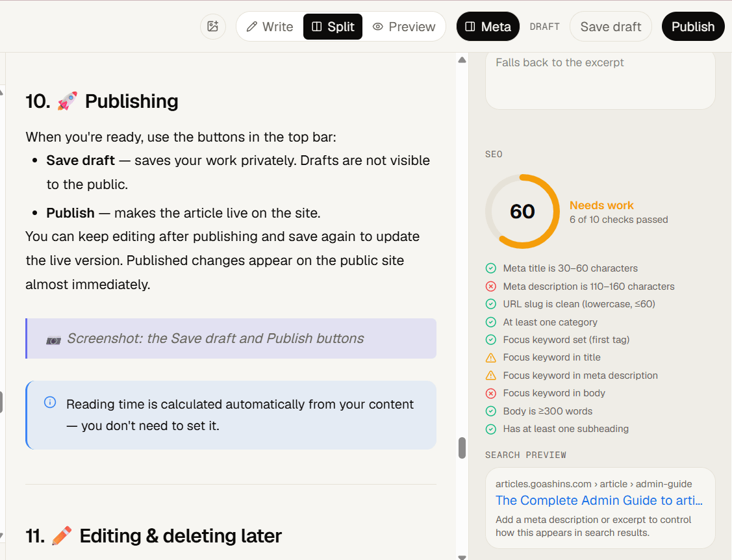Click warning icon for keyword in meta description
This screenshot has width=732, height=560.
[x=490, y=375]
